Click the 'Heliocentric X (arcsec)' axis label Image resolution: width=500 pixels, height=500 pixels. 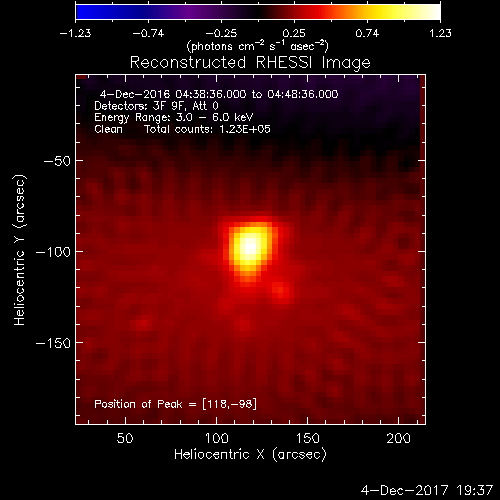click(x=250, y=455)
